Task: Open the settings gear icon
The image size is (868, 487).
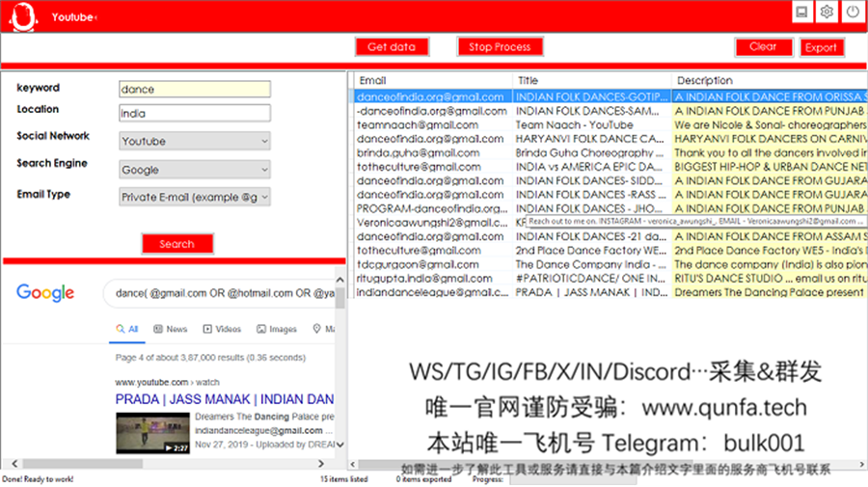Action: coord(827,12)
